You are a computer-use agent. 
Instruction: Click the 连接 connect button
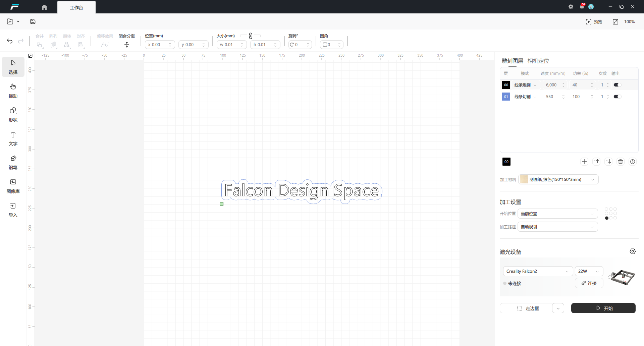[589, 283]
